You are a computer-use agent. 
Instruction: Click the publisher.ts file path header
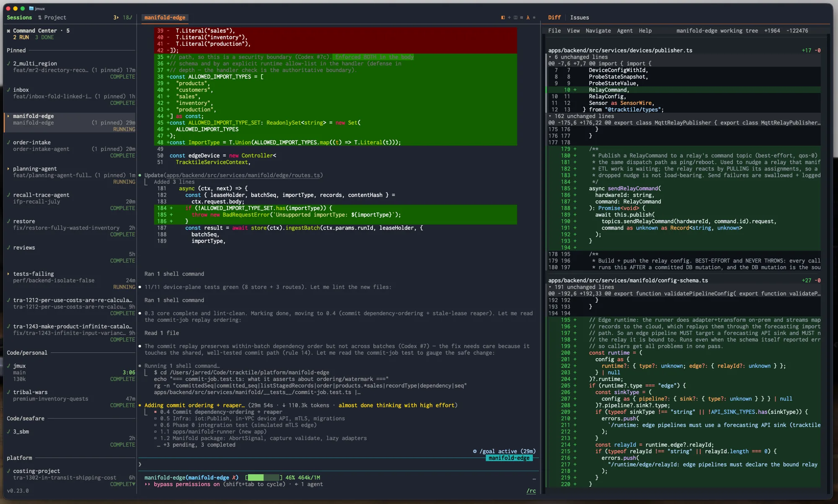620,50
